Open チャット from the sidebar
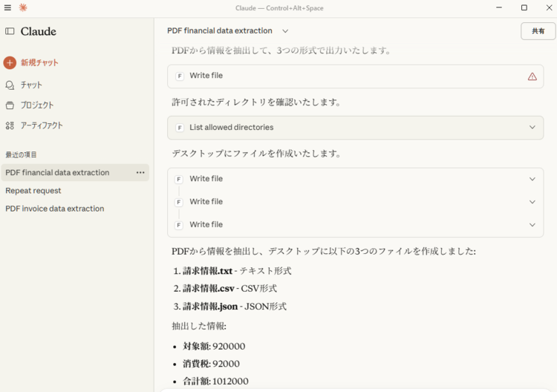557x392 pixels. pyautogui.click(x=30, y=85)
